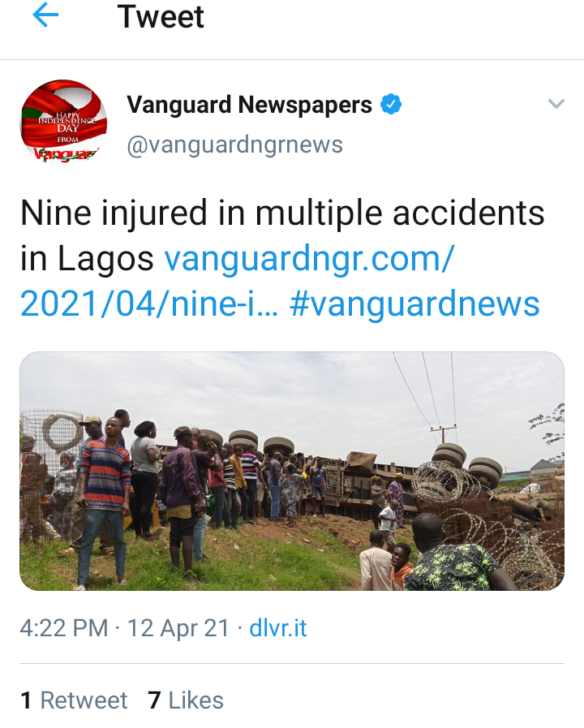View the accident scene photo

pos(292,472)
